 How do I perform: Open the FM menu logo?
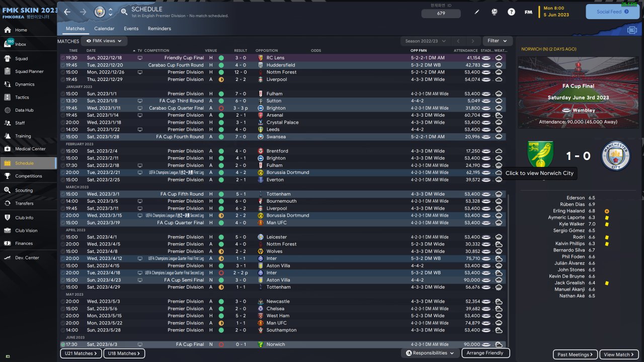click(528, 12)
